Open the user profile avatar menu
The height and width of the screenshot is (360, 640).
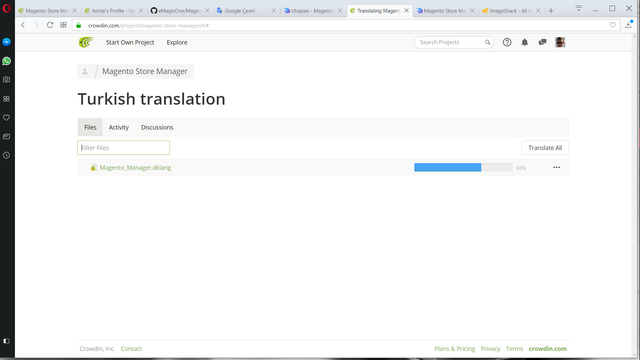[560, 42]
